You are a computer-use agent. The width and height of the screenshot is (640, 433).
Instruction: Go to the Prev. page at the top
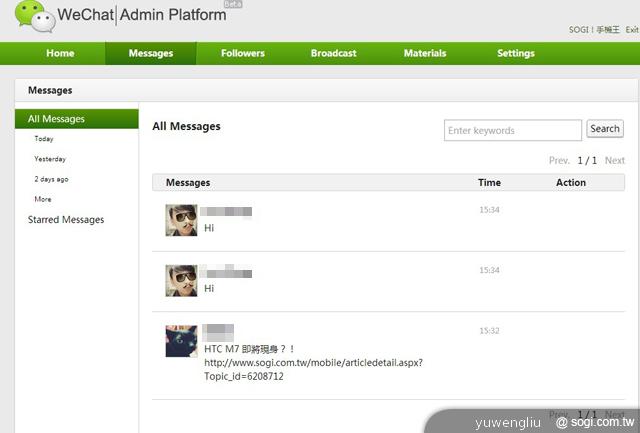tap(559, 160)
